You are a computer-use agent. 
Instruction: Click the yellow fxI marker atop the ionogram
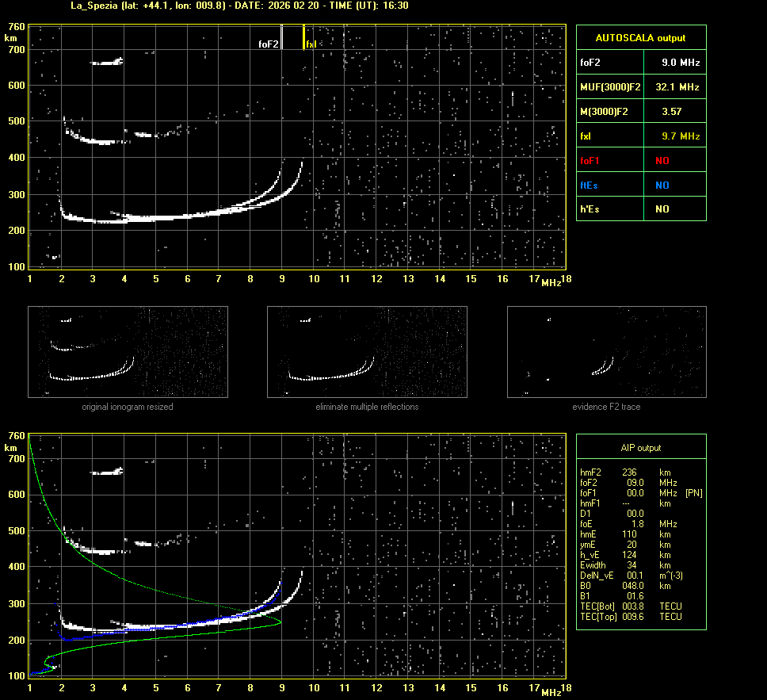[304, 37]
